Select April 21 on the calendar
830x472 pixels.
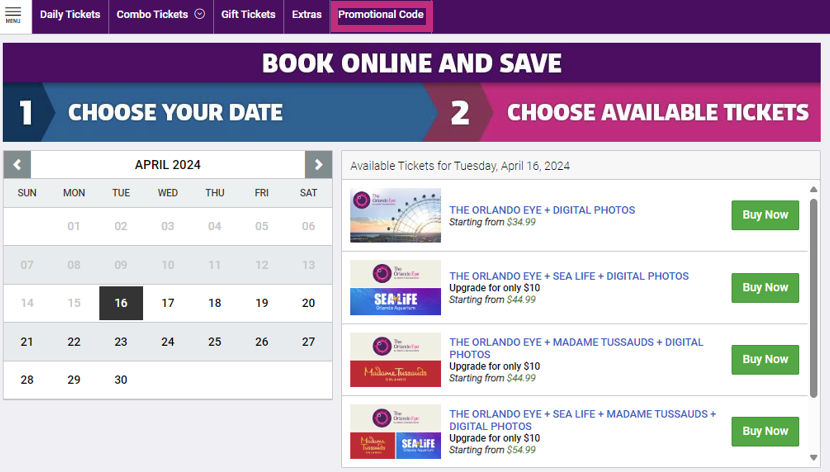(x=27, y=342)
